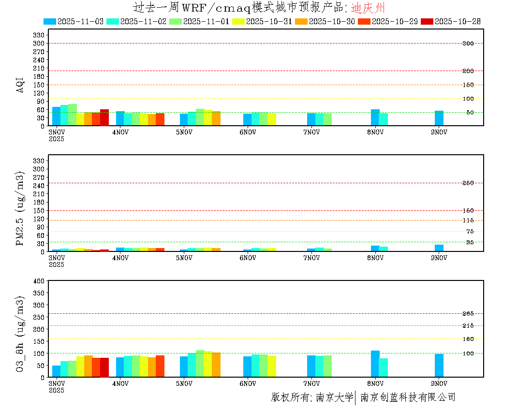The height and width of the screenshot is (411, 532).
Task: Click the blue 2025-11-03 legend swatch
Action: point(50,21)
